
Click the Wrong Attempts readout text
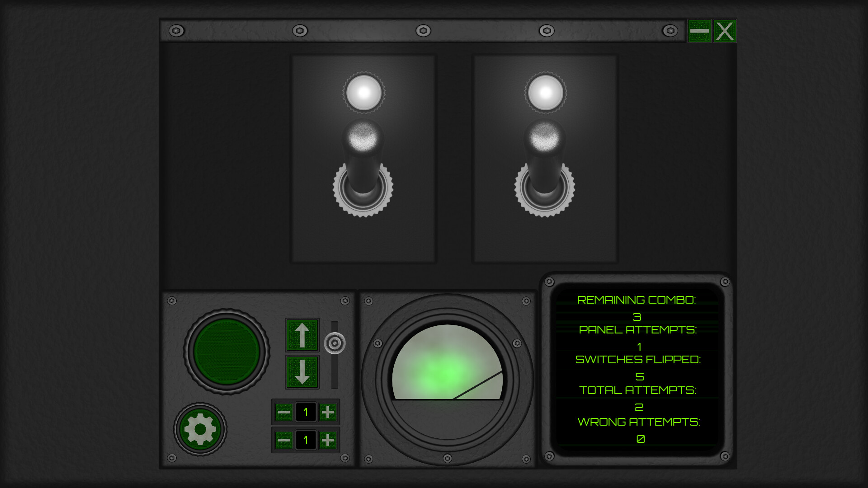[638, 422]
